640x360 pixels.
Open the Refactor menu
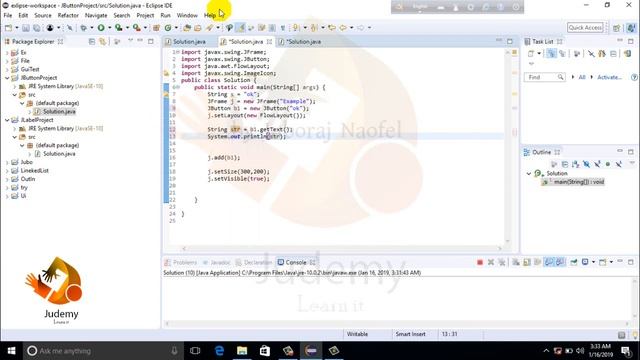click(68, 16)
